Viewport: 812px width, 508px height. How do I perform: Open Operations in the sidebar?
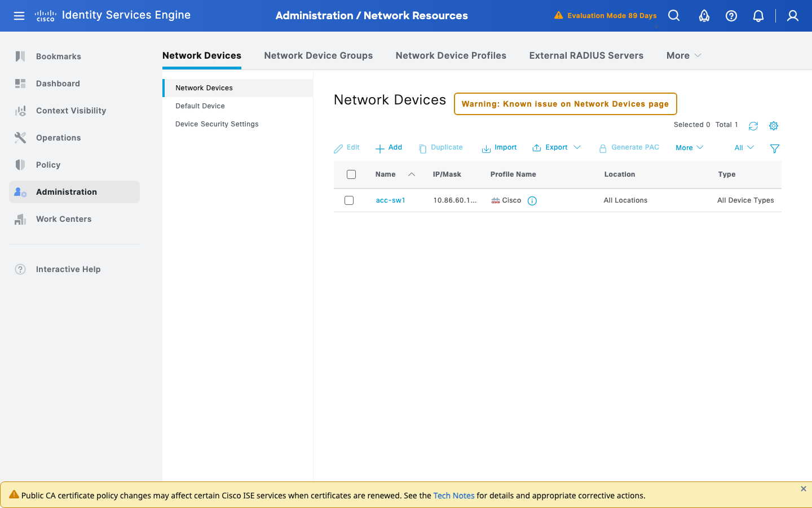pyautogui.click(x=74, y=138)
